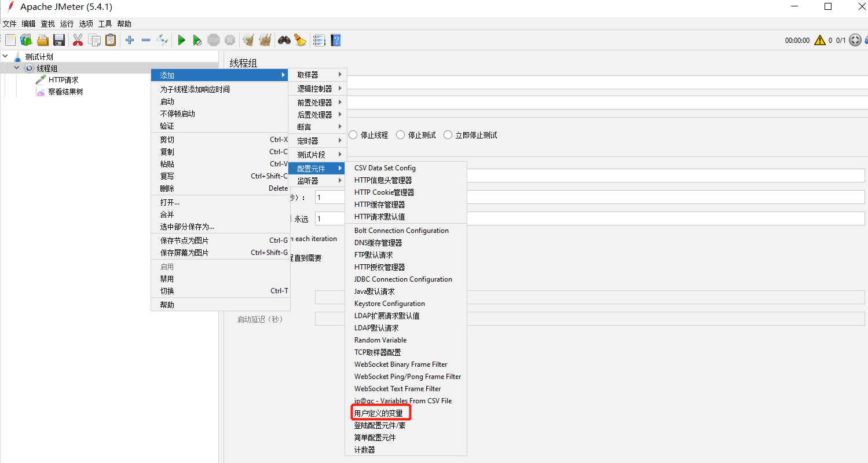Select the 立即停止测试 radio button
The height and width of the screenshot is (463, 868).
point(448,135)
